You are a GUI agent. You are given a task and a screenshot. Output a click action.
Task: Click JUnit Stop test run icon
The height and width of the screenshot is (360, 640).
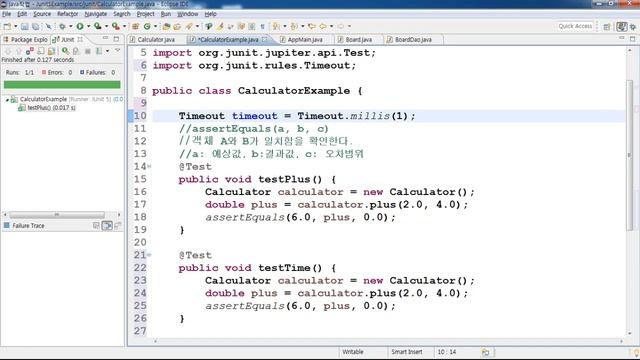87,51
